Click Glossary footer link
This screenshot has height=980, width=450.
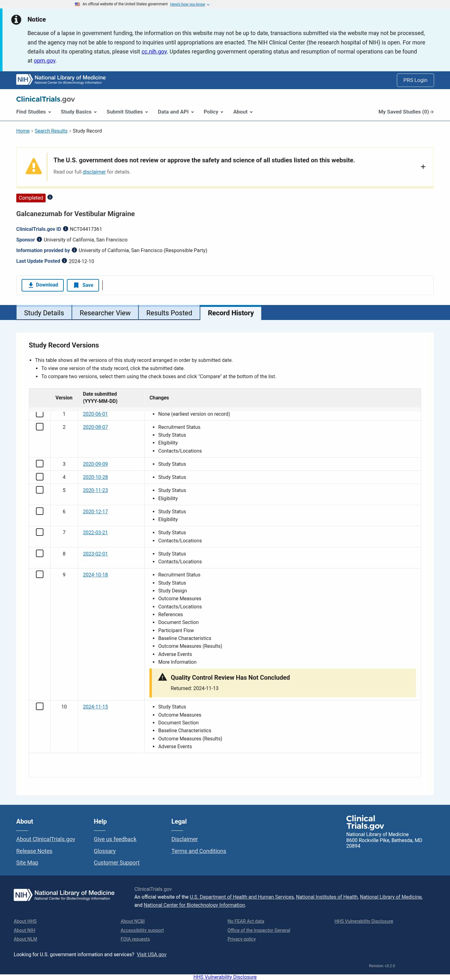point(104,851)
